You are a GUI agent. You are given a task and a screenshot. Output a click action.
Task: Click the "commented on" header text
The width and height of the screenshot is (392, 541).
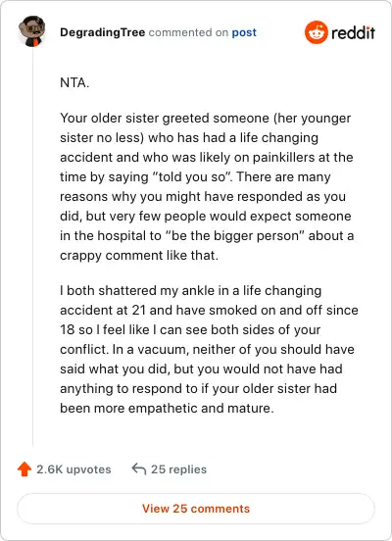[188, 32]
